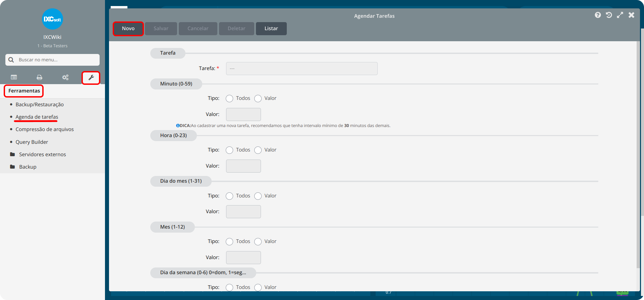
Task: Close the Agendar Tarefas window
Action: tap(631, 15)
